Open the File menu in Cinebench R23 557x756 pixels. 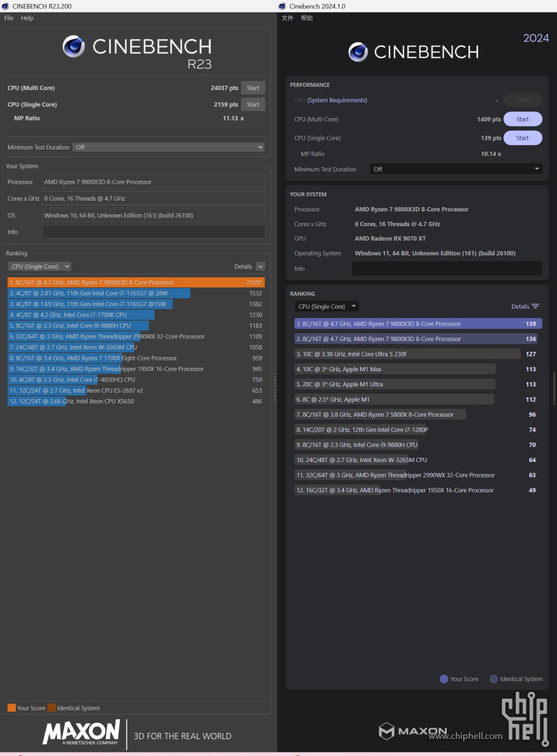9,18
